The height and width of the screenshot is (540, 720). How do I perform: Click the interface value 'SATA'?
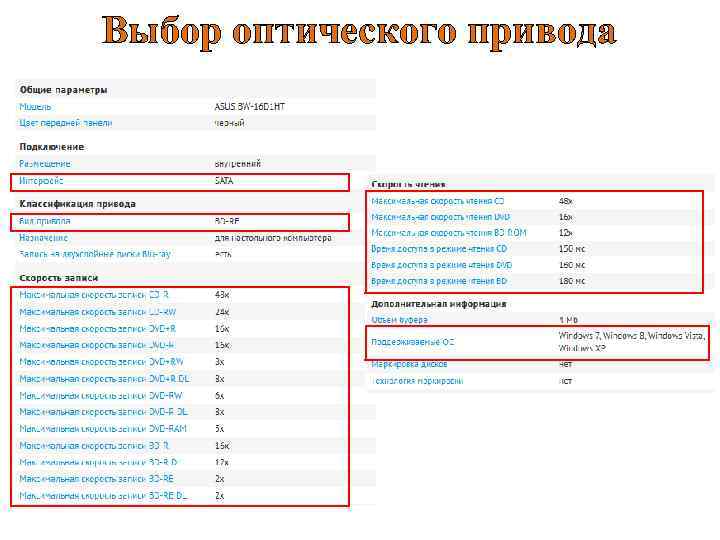click(224, 181)
